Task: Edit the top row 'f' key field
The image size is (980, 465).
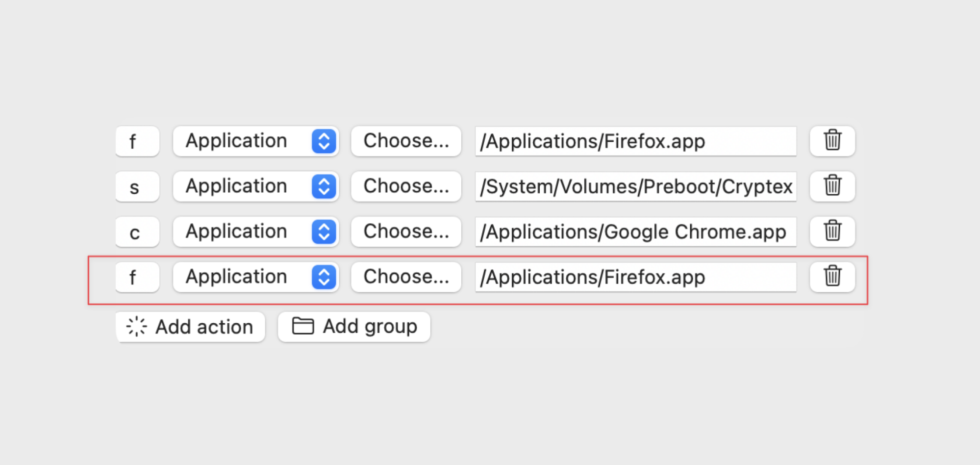Action: tap(137, 141)
